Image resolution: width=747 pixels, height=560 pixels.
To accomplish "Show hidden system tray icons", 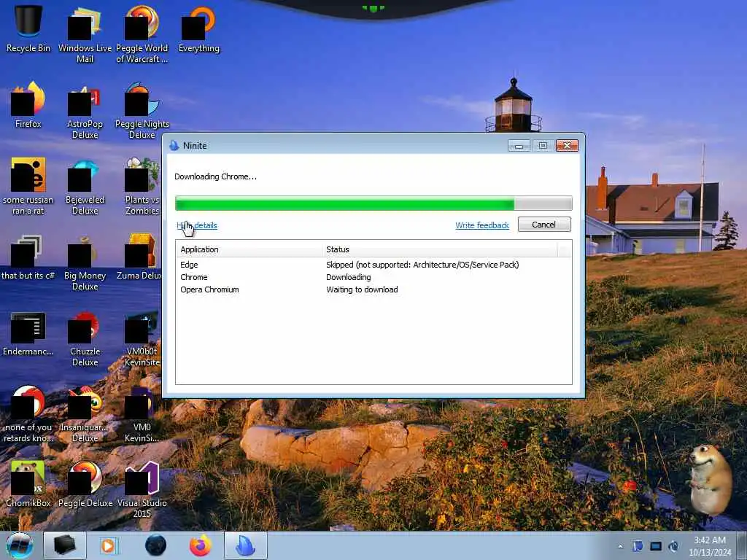I will [620, 546].
